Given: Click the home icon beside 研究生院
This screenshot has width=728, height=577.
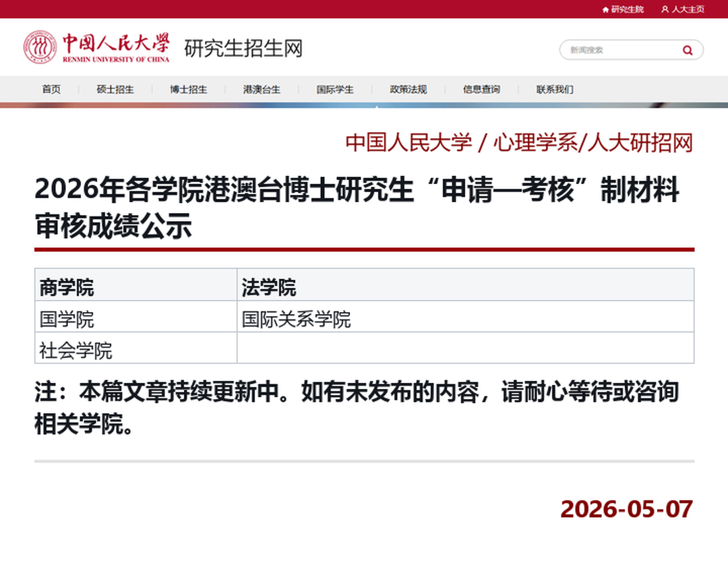Looking at the screenshot, I should [x=605, y=9].
